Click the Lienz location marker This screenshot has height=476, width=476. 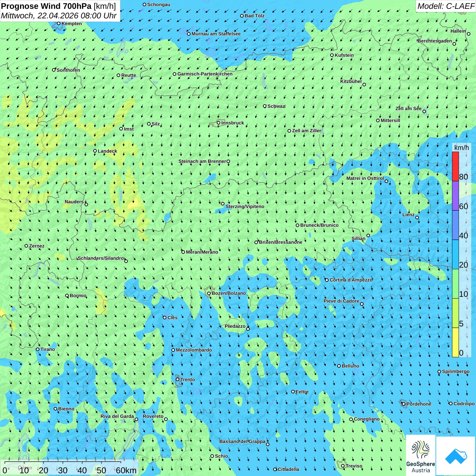(417, 218)
